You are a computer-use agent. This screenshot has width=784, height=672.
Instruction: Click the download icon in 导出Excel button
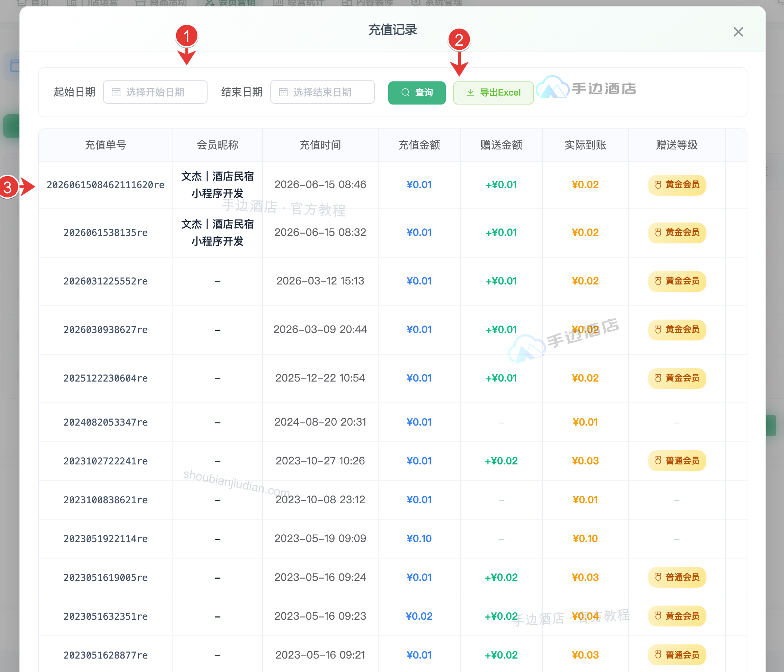point(470,92)
